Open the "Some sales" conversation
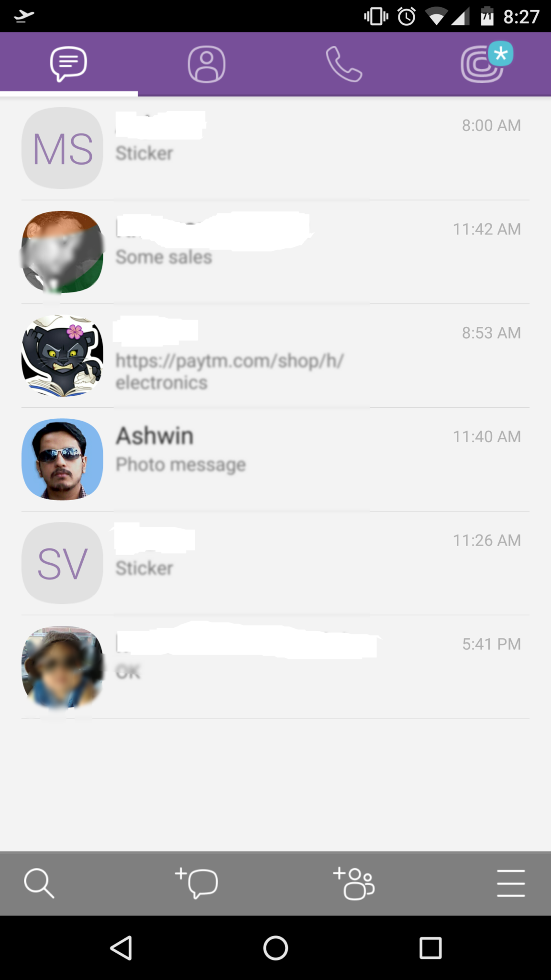 point(275,252)
